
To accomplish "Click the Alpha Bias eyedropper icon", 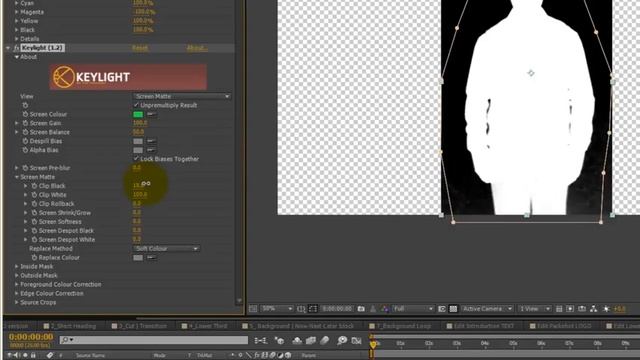I will click(x=151, y=150).
